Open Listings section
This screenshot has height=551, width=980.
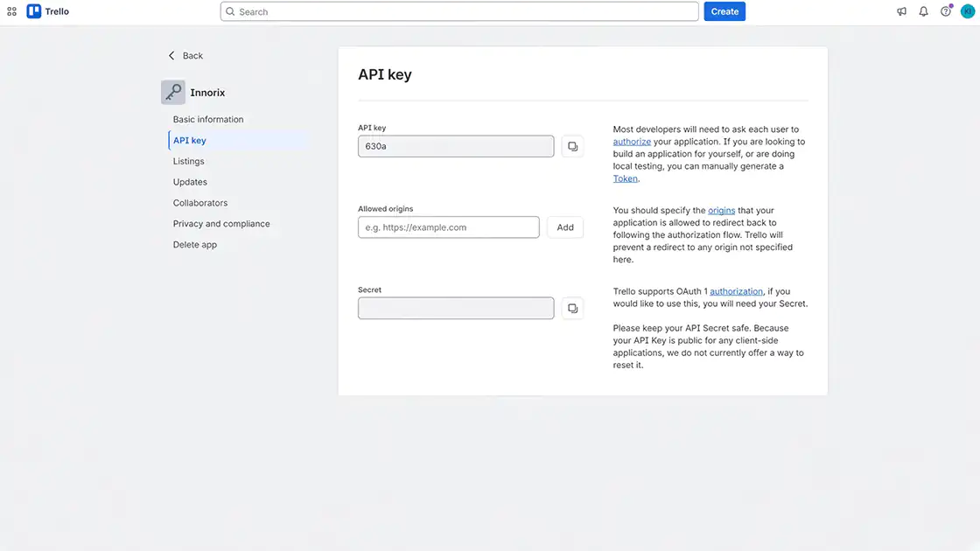[189, 161]
